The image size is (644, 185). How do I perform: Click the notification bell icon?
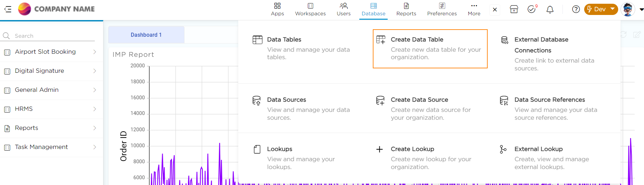click(550, 10)
